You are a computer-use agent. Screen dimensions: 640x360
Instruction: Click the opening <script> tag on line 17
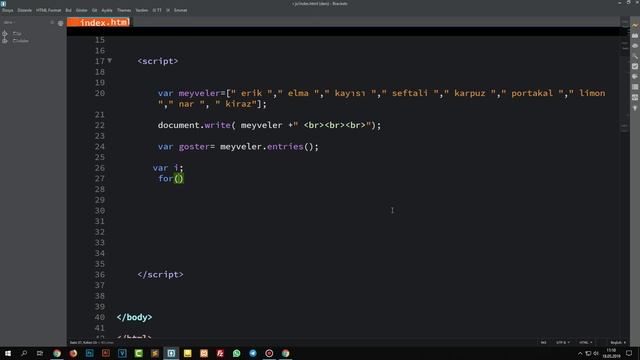158,61
